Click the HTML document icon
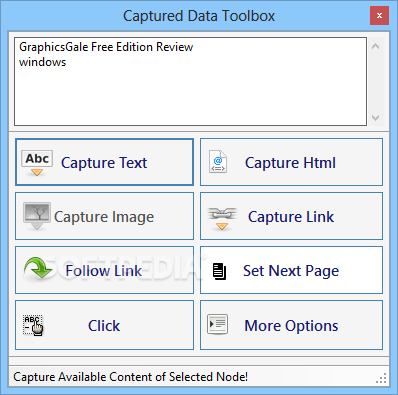Image resolution: width=398 pixels, height=395 pixels. pos(218,162)
